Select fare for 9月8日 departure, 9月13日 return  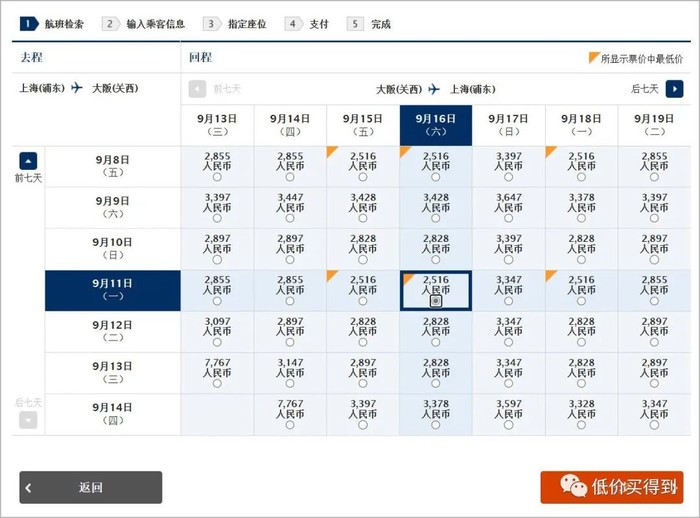pos(217,177)
